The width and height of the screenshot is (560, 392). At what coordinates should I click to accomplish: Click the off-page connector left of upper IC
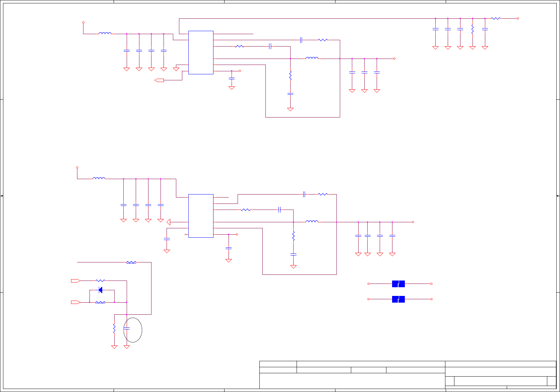[x=159, y=80]
